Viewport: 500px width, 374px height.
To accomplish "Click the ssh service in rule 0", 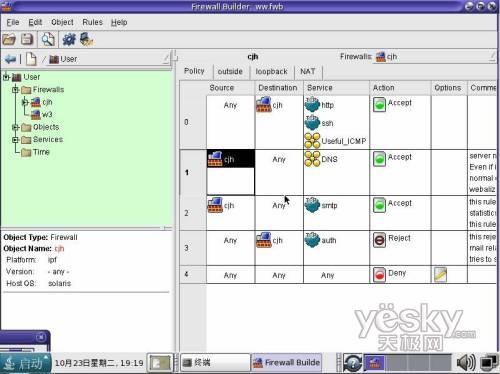I will coord(319,123).
